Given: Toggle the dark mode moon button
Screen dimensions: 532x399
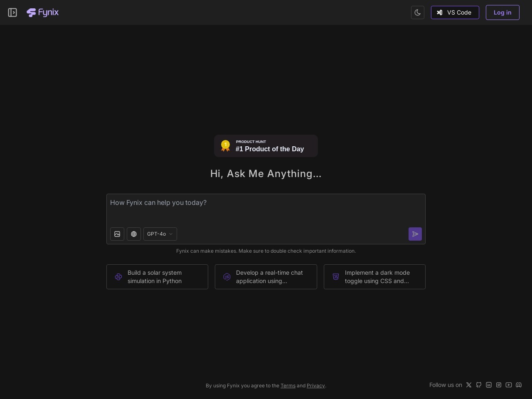Looking at the screenshot, I should [418, 12].
